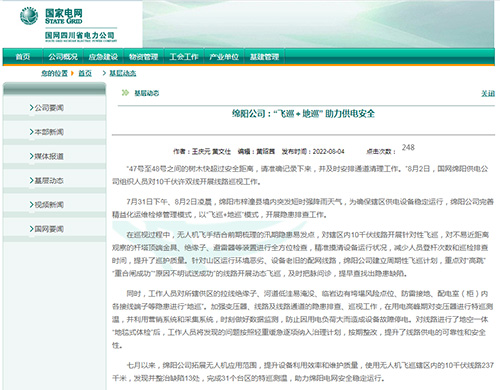Open the 首页 navigation menu item

(23, 57)
